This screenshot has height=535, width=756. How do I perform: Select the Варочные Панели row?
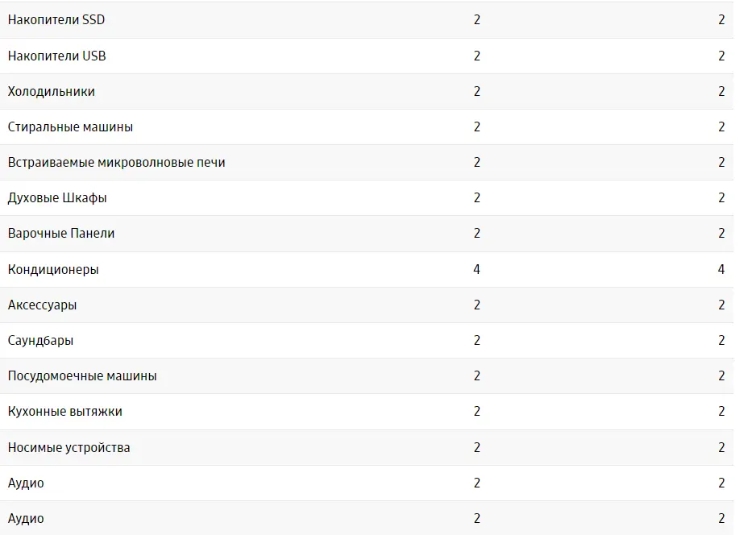367,234
